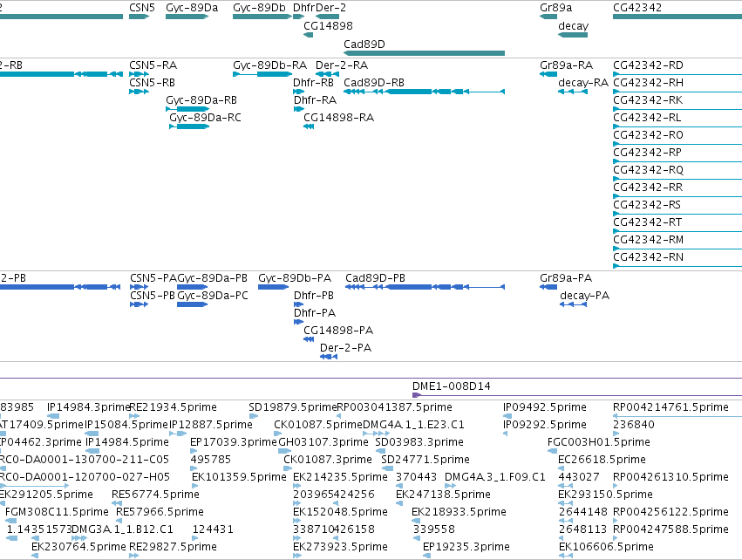The image size is (742, 560).
Task: Click the decay gene label
Action: coord(573,25)
